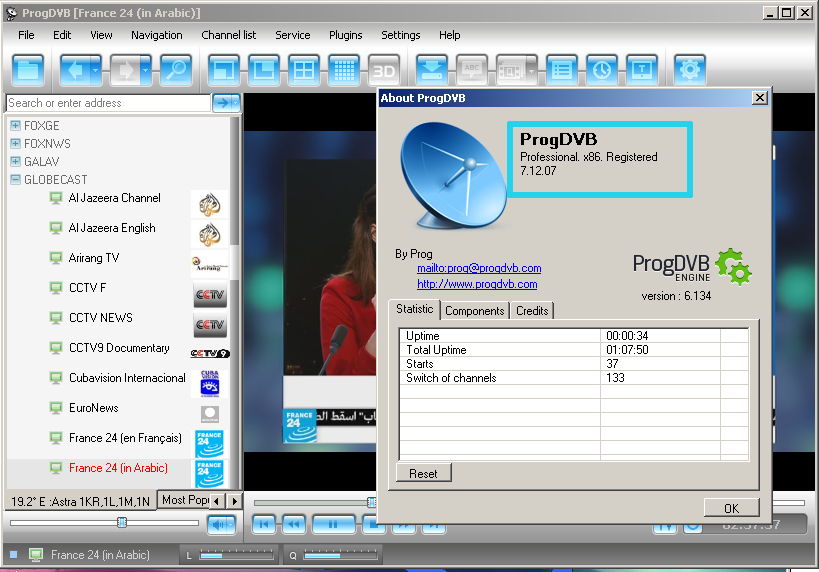This screenshot has height=572, width=819.
Task: Expand the GALAV tree node
Action: [15, 161]
